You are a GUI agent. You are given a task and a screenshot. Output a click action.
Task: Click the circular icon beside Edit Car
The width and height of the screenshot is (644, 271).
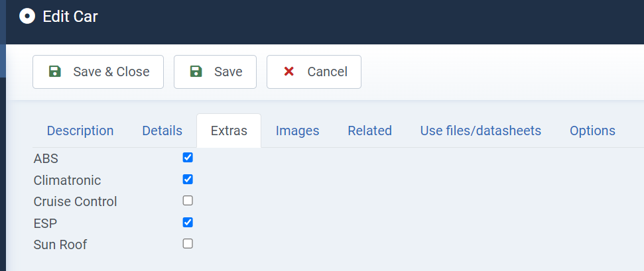(x=27, y=17)
